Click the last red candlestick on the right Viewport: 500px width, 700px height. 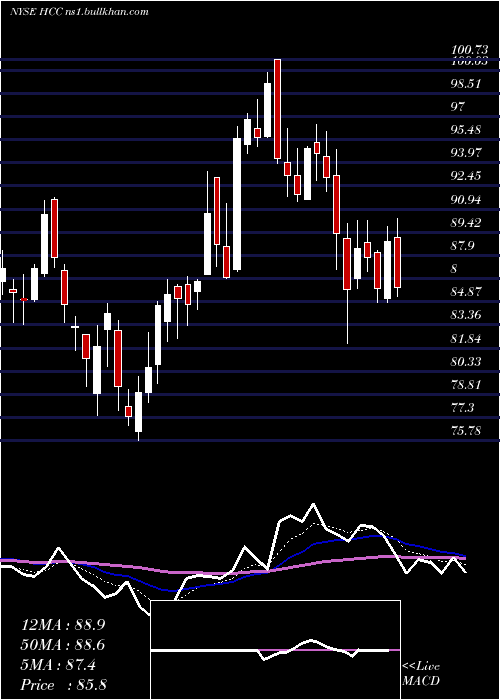point(397,262)
